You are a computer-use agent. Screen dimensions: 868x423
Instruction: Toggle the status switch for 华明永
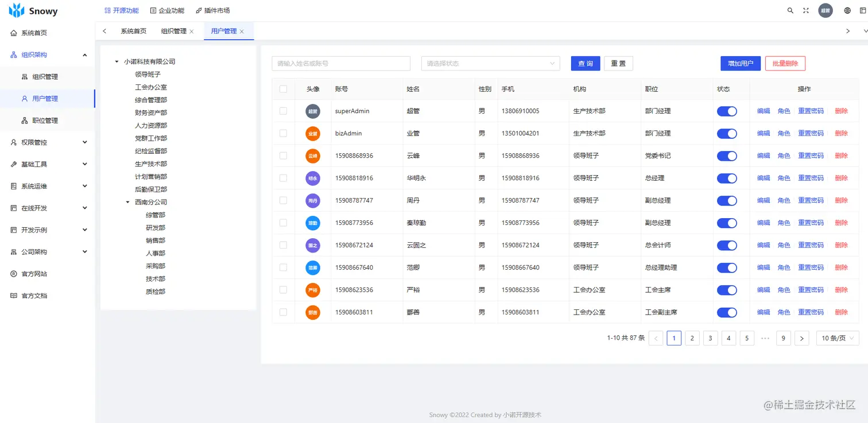click(x=727, y=178)
